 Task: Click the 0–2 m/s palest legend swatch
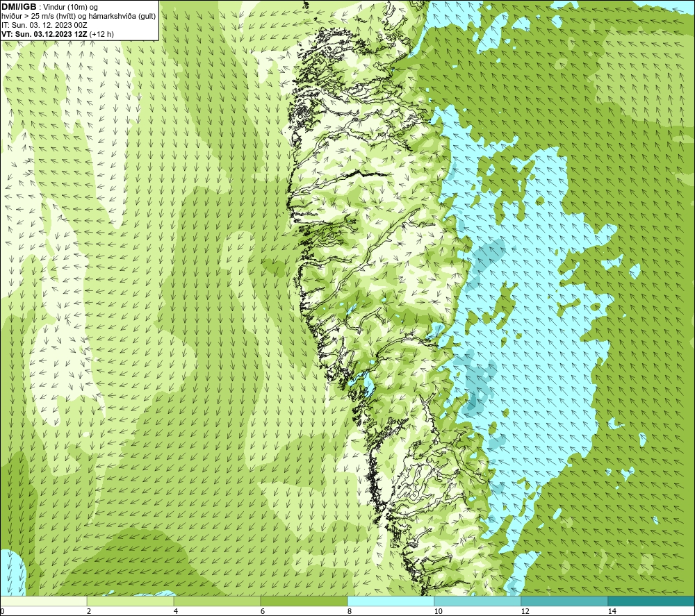point(43,601)
